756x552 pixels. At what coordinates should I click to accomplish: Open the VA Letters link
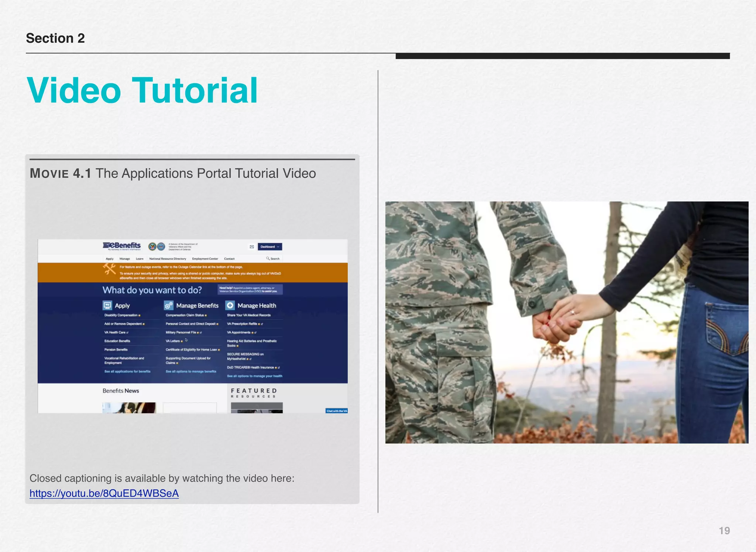[x=173, y=341]
